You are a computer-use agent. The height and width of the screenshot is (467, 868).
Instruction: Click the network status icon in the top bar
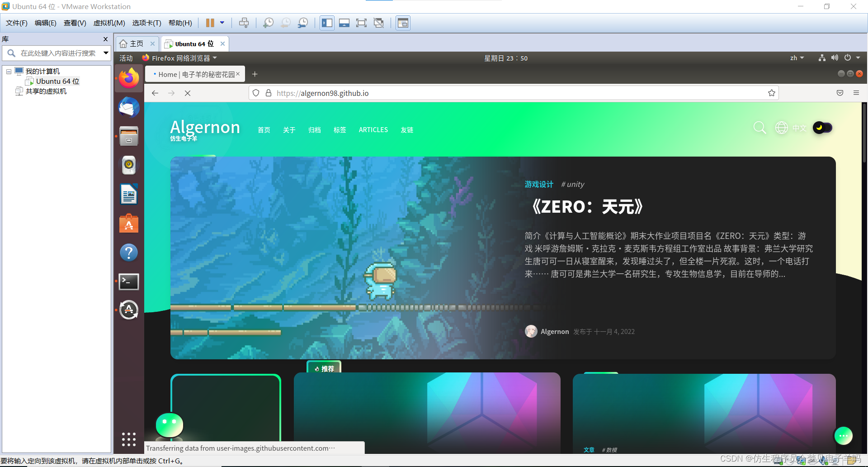(822, 58)
